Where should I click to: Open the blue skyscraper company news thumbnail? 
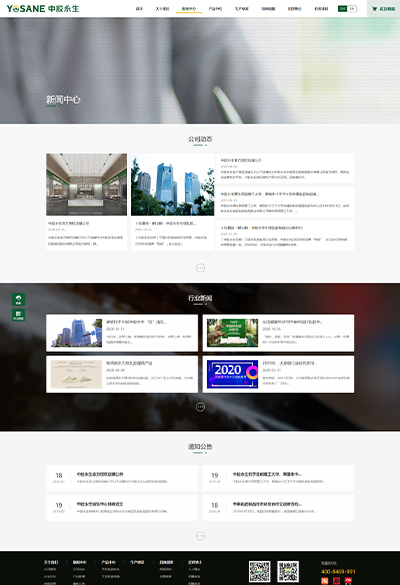[x=172, y=184]
